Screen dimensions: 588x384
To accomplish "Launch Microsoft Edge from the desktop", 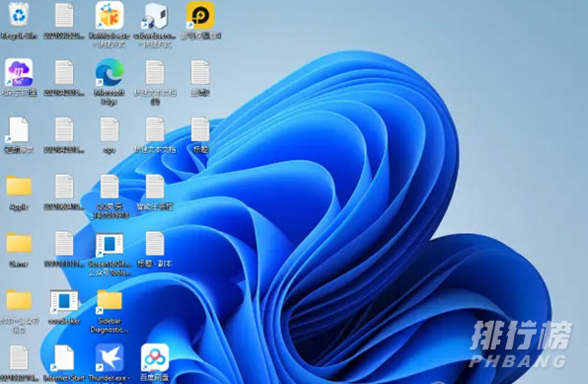I will pos(110,72).
